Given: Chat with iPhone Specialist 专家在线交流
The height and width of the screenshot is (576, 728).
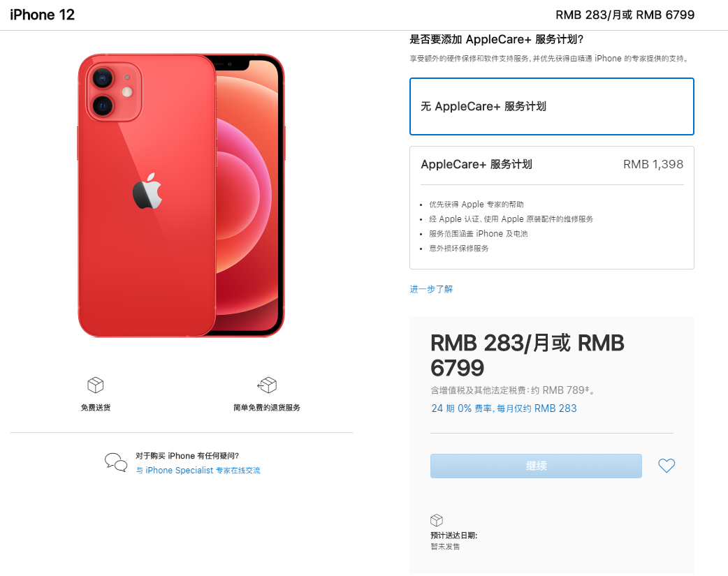Looking at the screenshot, I should pos(198,470).
